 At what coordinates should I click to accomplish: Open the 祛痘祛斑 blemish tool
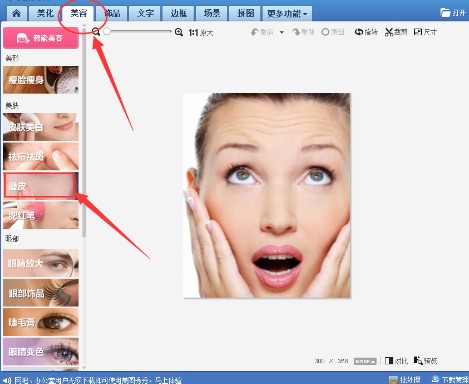click(x=41, y=156)
